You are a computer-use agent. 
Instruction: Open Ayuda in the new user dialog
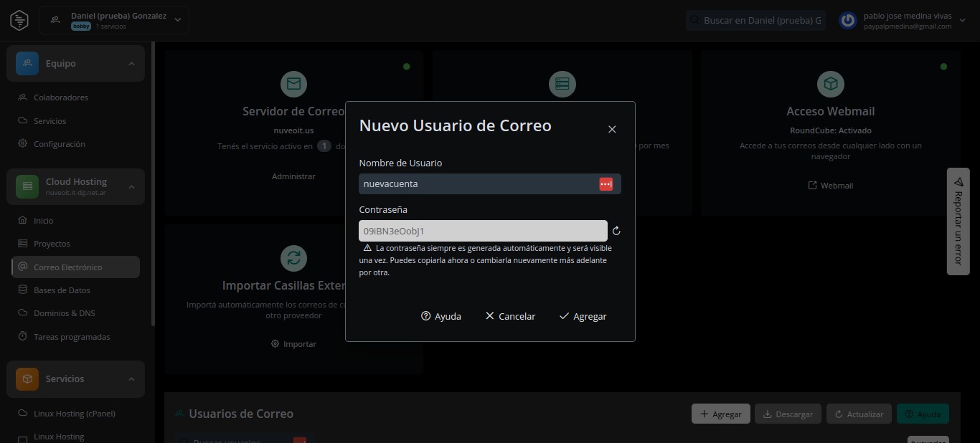click(x=440, y=316)
